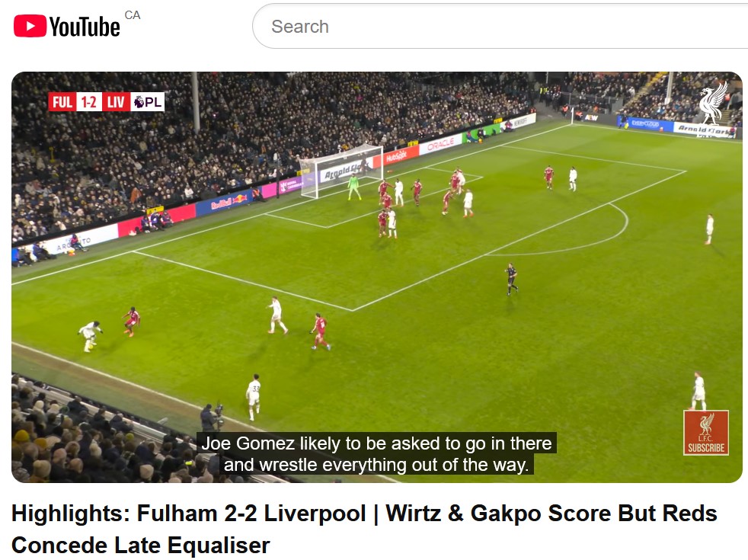748x560 pixels.
Task: Click the player wearing number 33
Action: (x=254, y=397)
